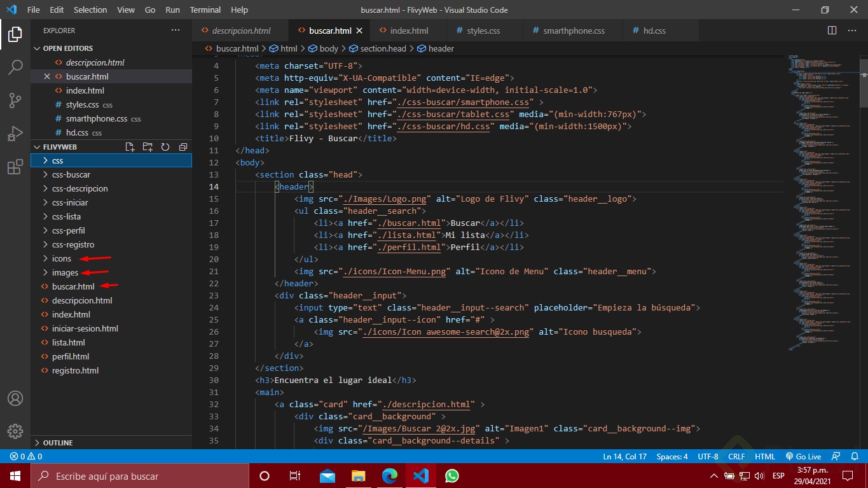Open the Selection menu
Screen dimensions: 868x488
(x=90, y=10)
